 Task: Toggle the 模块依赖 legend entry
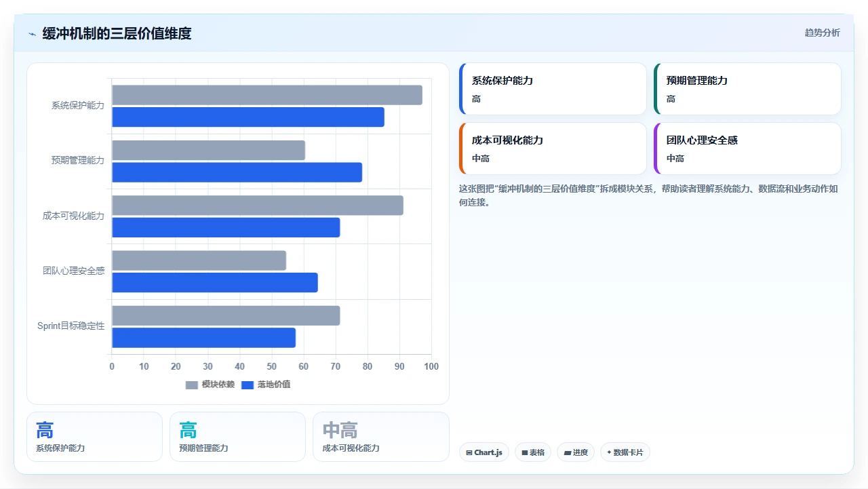click(x=210, y=385)
